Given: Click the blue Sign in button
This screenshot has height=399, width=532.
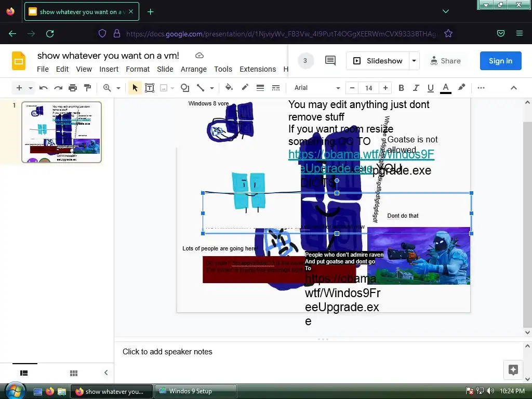Looking at the screenshot, I should 500,61.
